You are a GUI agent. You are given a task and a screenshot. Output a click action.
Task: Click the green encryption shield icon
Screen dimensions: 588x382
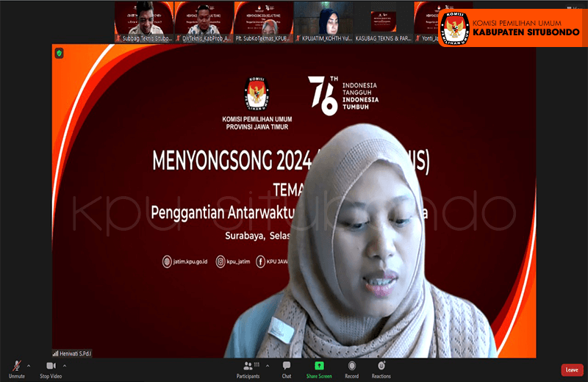pos(60,53)
